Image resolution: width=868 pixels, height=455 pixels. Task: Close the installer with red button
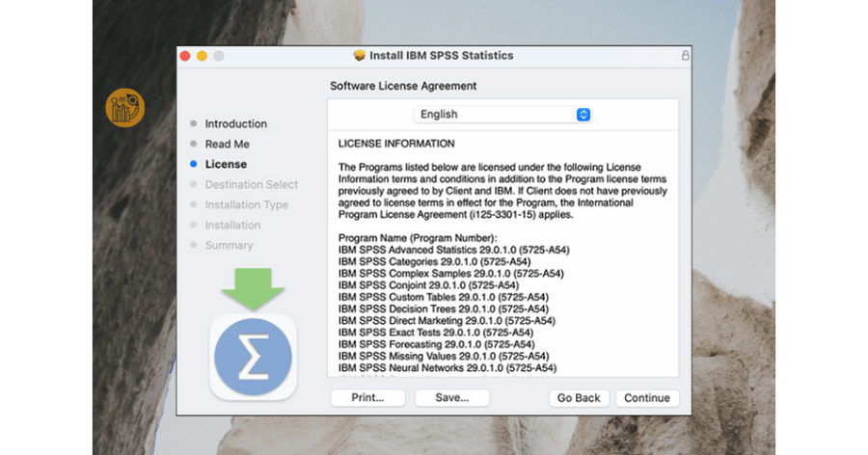point(185,56)
